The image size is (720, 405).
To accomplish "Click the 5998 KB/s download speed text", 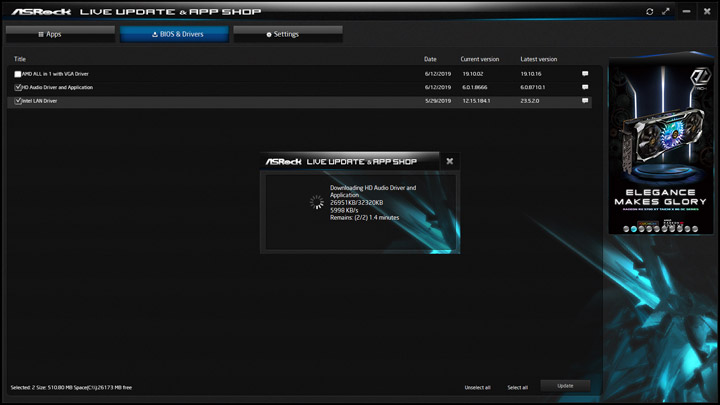I will point(344,210).
